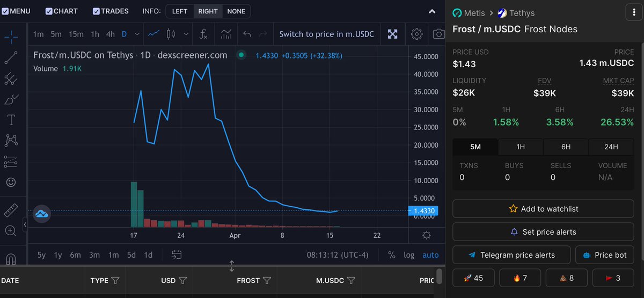
Task: Open the prediction and measurement tools
Action: 11,162
